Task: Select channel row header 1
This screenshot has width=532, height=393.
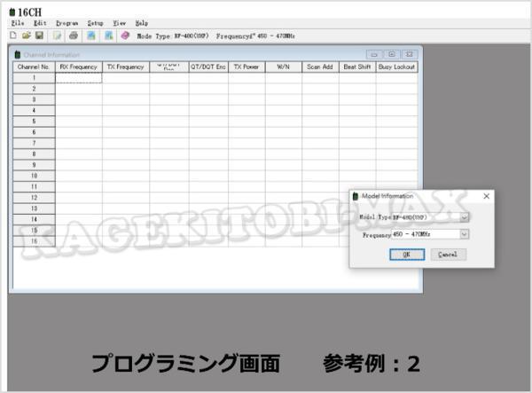Action: [x=34, y=78]
